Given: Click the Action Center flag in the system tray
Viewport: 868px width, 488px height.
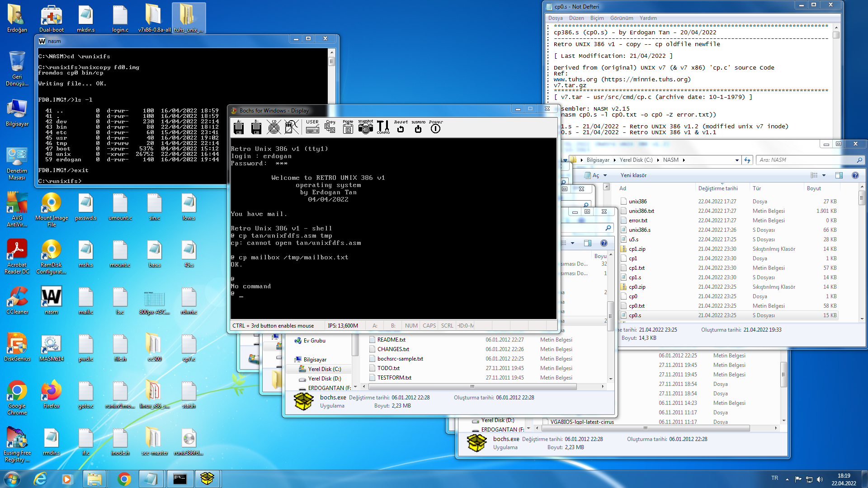Looking at the screenshot, I should (x=798, y=479).
